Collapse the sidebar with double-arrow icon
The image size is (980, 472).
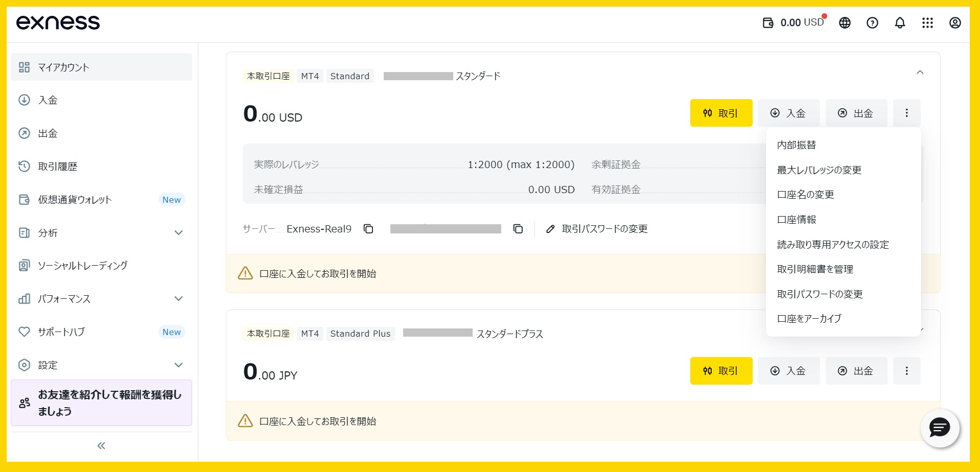point(101,445)
